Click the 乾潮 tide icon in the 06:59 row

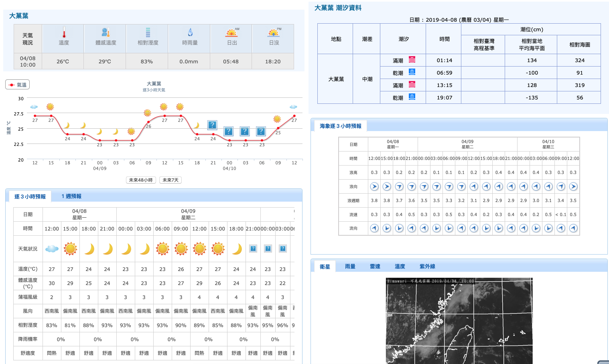click(412, 72)
